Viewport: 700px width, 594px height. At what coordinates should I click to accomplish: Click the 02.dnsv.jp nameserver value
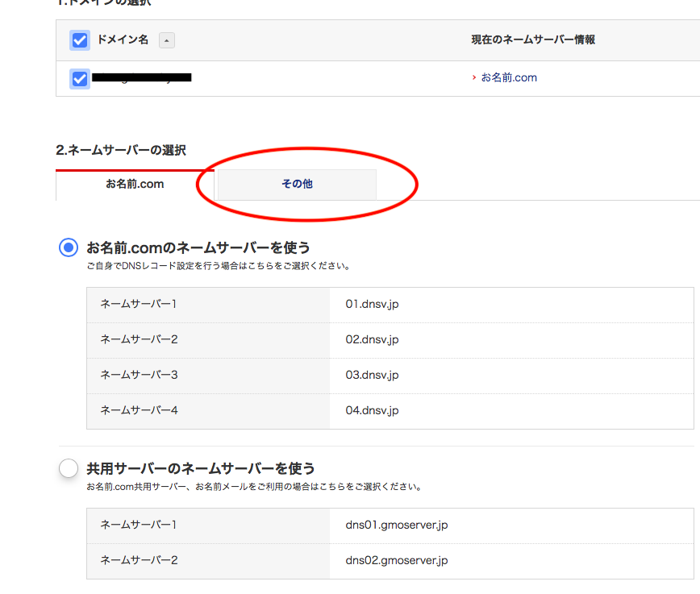pos(372,339)
